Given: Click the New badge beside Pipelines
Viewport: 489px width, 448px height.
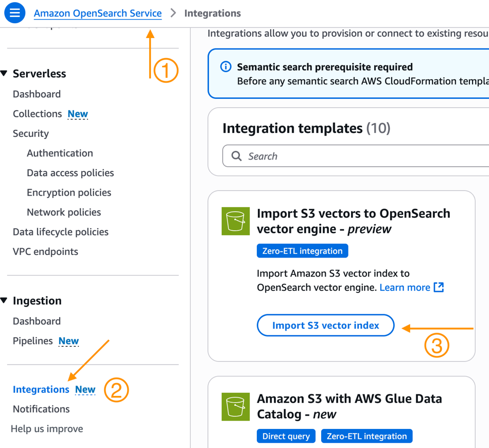Looking at the screenshot, I should tap(68, 341).
